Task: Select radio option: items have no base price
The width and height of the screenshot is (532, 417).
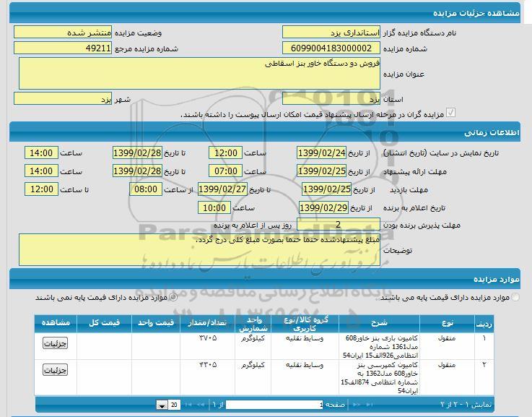Action: click(173, 298)
